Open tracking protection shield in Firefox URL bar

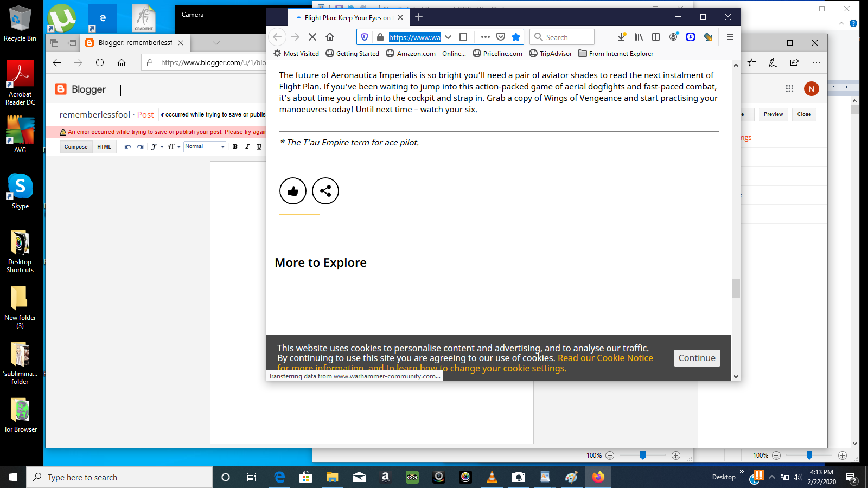click(365, 37)
